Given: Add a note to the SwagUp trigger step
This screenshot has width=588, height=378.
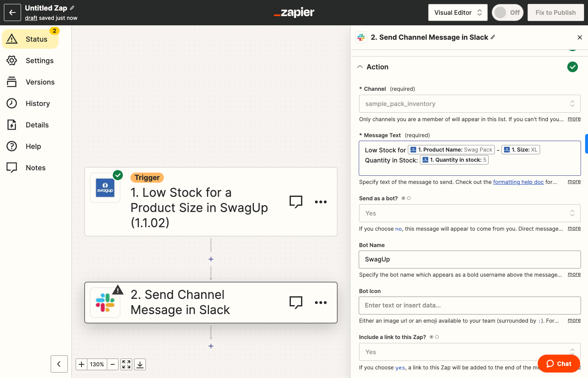Looking at the screenshot, I should (x=296, y=202).
